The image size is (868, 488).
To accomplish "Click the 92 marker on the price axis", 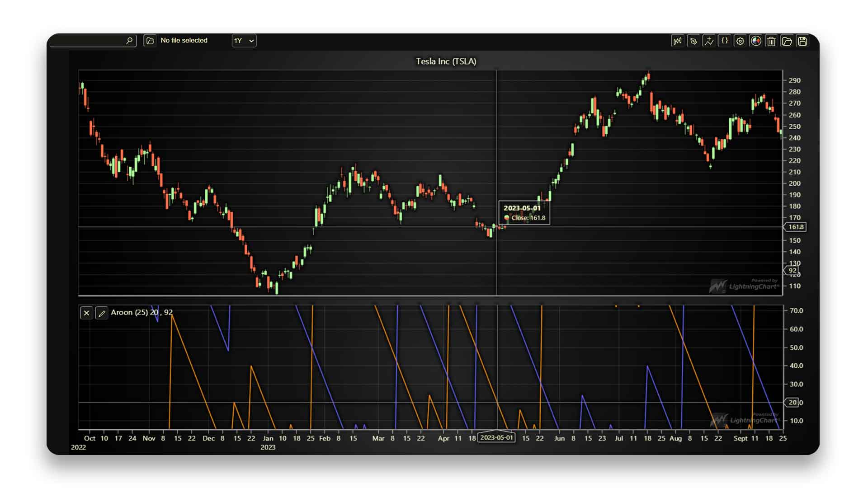I will click(x=792, y=271).
